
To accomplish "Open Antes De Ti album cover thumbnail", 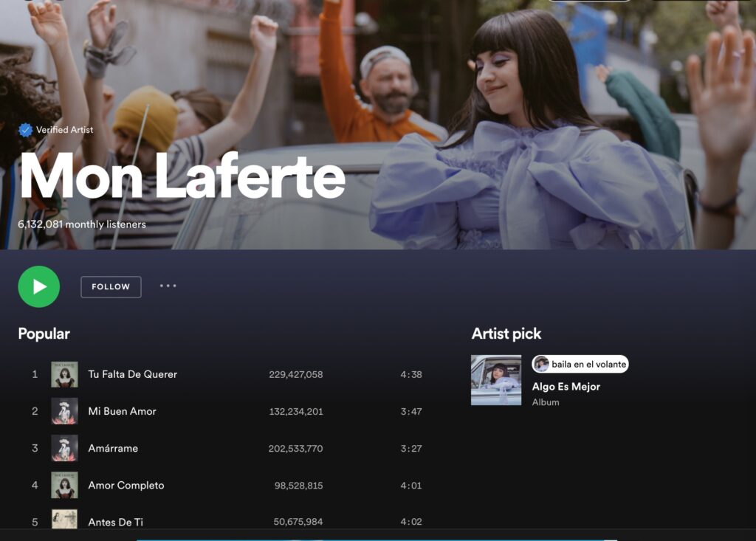I will [65, 520].
